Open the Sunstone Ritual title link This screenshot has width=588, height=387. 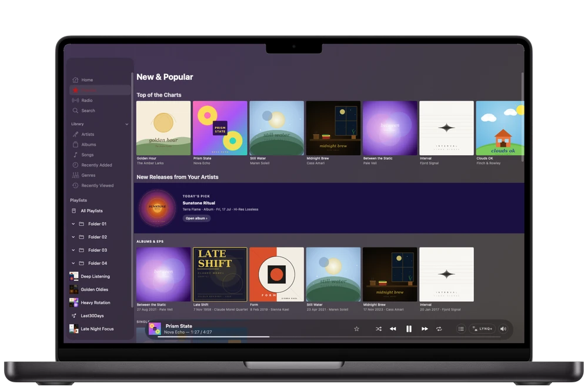[x=199, y=203]
